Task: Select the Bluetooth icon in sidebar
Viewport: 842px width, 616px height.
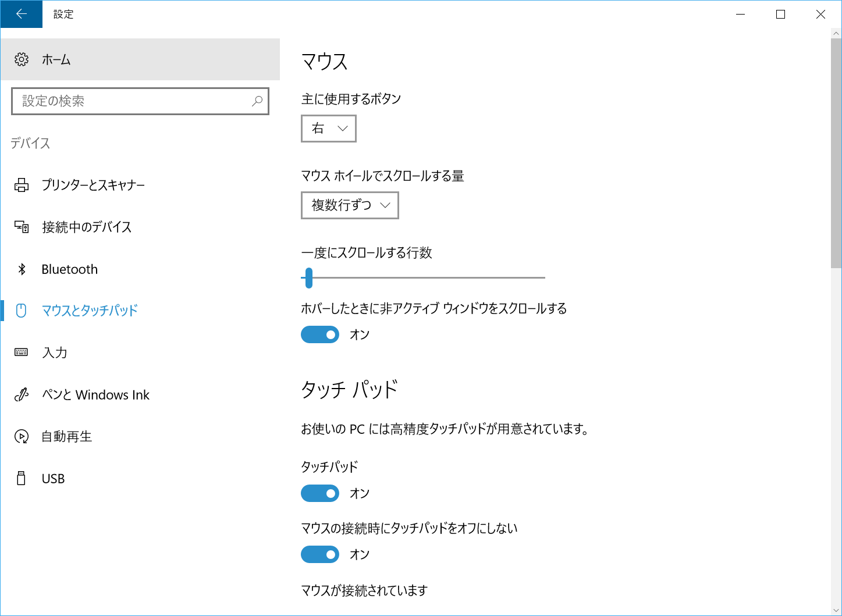Action: 22,269
